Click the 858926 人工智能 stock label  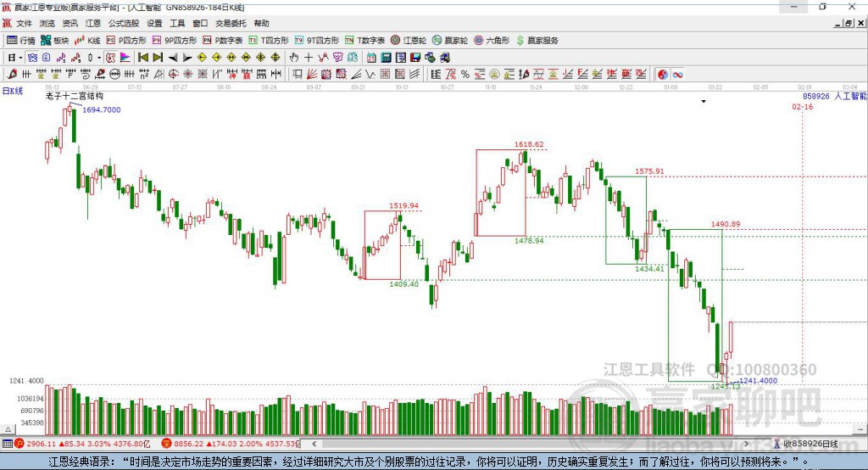tap(834, 96)
